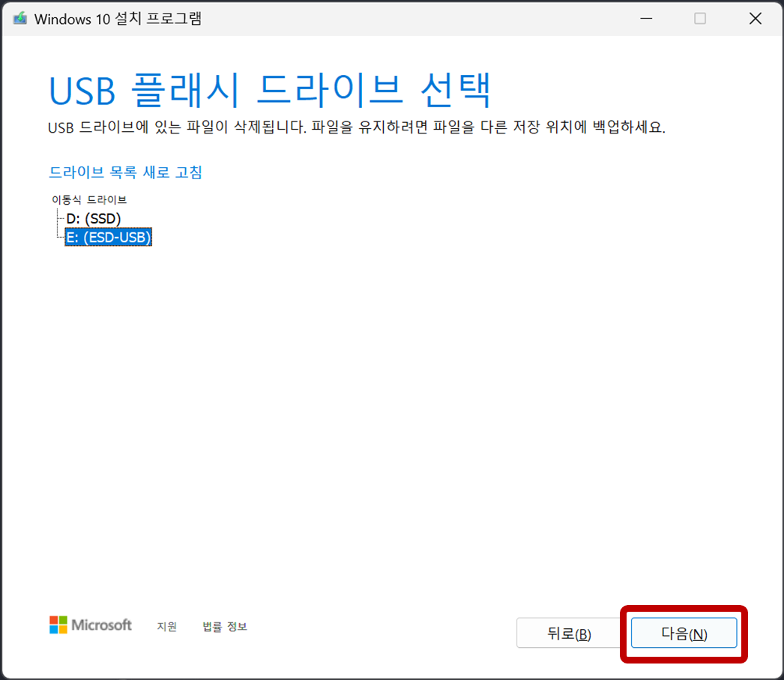Click the Windows 10 setup title bar icon
784x680 pixels.
click(20, 19)
